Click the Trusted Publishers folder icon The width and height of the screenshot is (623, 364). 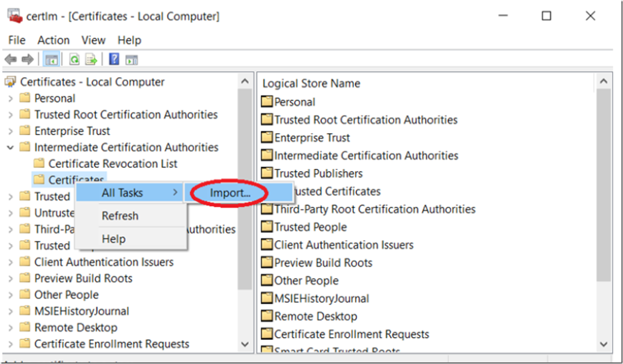click(x=267, y=173)
